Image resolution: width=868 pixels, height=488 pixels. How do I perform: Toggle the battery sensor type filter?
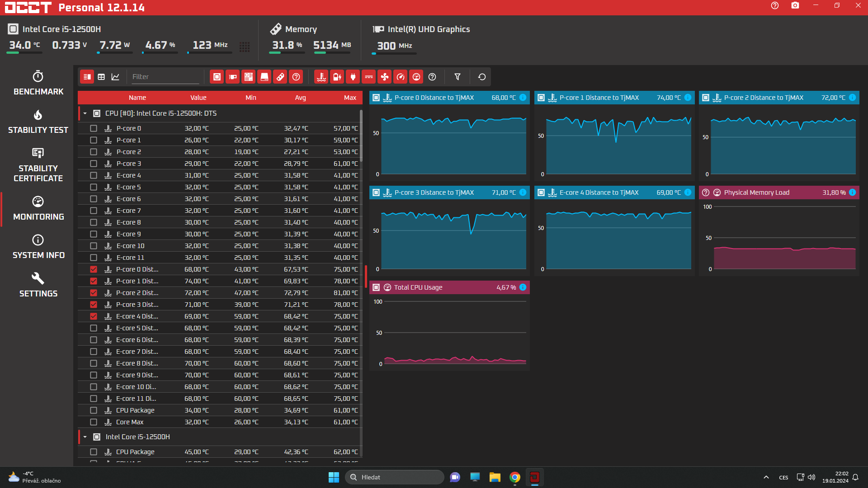[x=337, y=77]
